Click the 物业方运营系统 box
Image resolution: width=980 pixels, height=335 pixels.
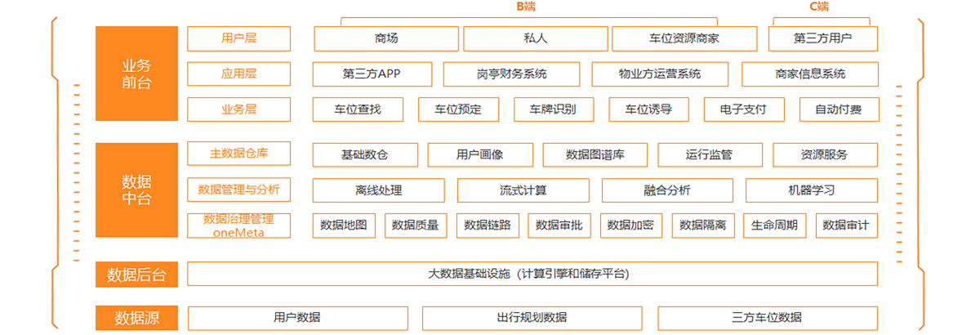point(660,74)
